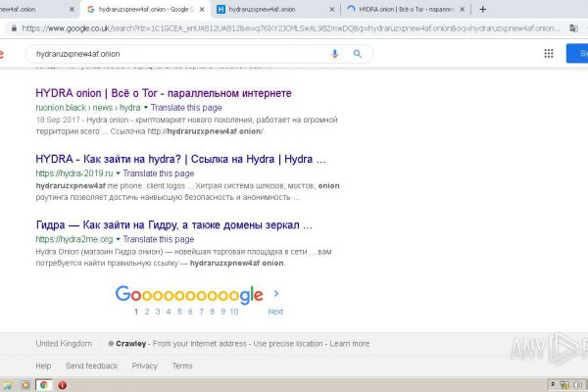The image size is (588, 392).
Task: Click the Chrome icon in the taskbar
Action: tap(44, 385)
